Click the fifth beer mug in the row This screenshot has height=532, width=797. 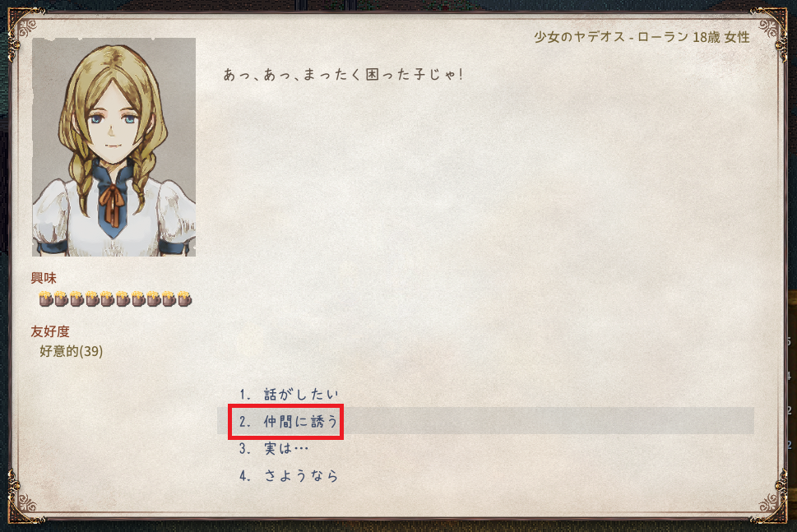[107, 298]
